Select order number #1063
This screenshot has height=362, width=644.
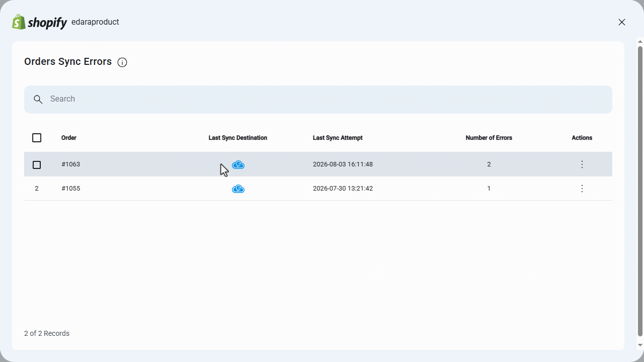click(x=71, y=164)
